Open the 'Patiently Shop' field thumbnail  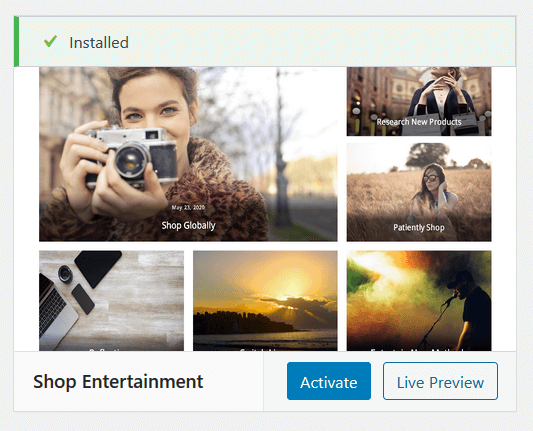[x=419, y=192]
